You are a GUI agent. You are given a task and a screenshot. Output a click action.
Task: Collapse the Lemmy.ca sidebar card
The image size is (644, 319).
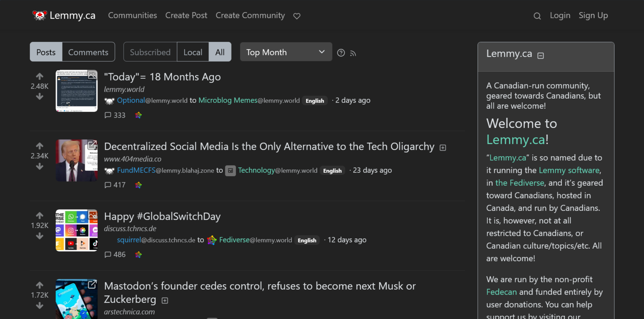(x=541, y=55)
